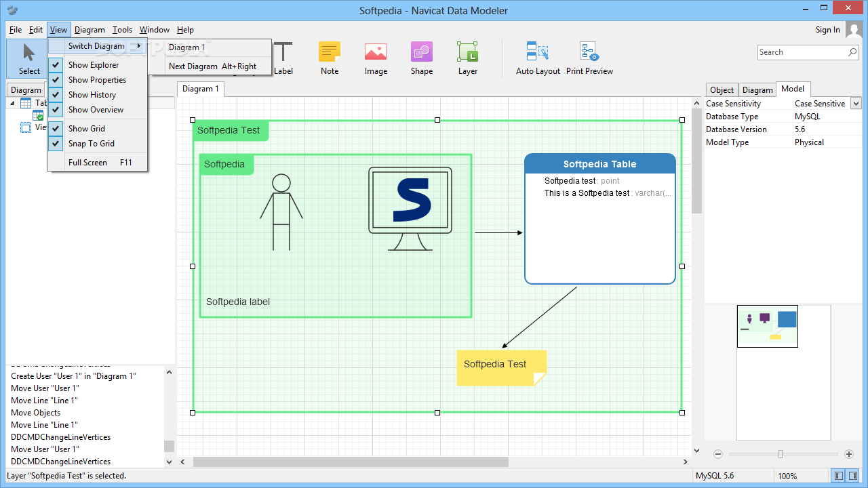The height and width of the screenshot is (488, 868).
Task: Click canvas vertical scroll down arrow
Action: tap(696, 449)
